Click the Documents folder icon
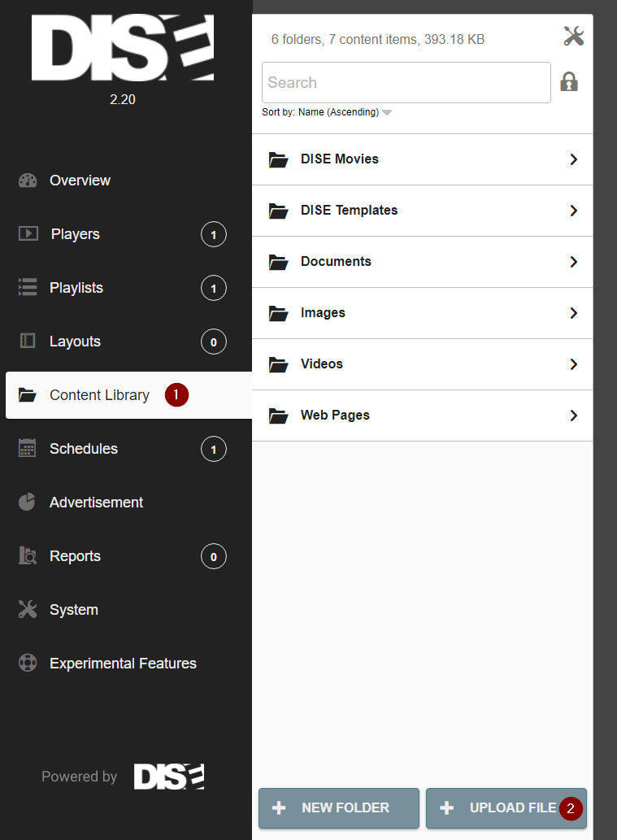This screenshot has height=840, width=617. [278, 262]
